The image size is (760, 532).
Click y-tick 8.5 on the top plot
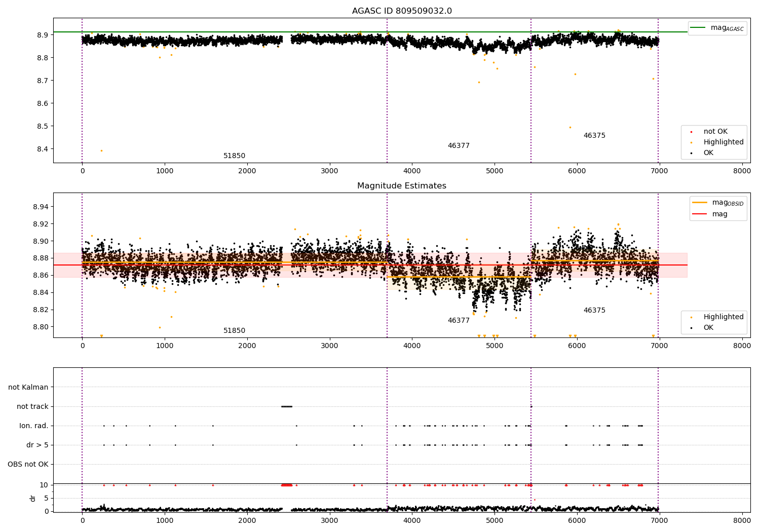pos(42,126)
